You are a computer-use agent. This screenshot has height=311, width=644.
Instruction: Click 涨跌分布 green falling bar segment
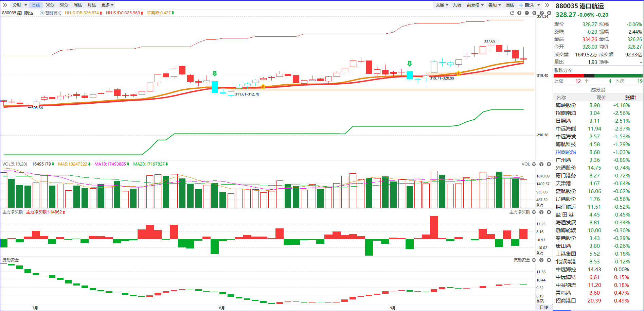click(619, 76)
